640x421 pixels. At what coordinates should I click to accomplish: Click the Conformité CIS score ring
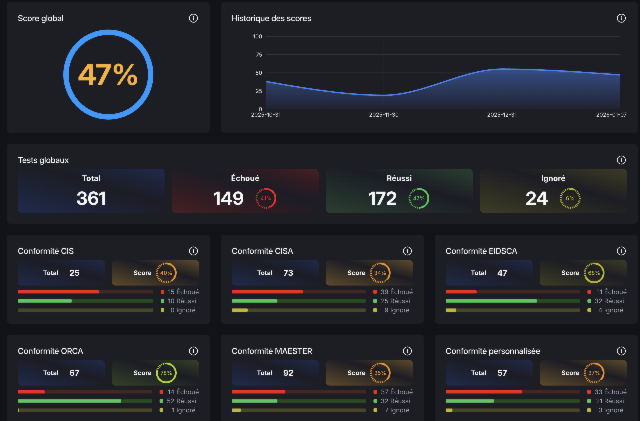pyautogui.click(x=166, y=273)
